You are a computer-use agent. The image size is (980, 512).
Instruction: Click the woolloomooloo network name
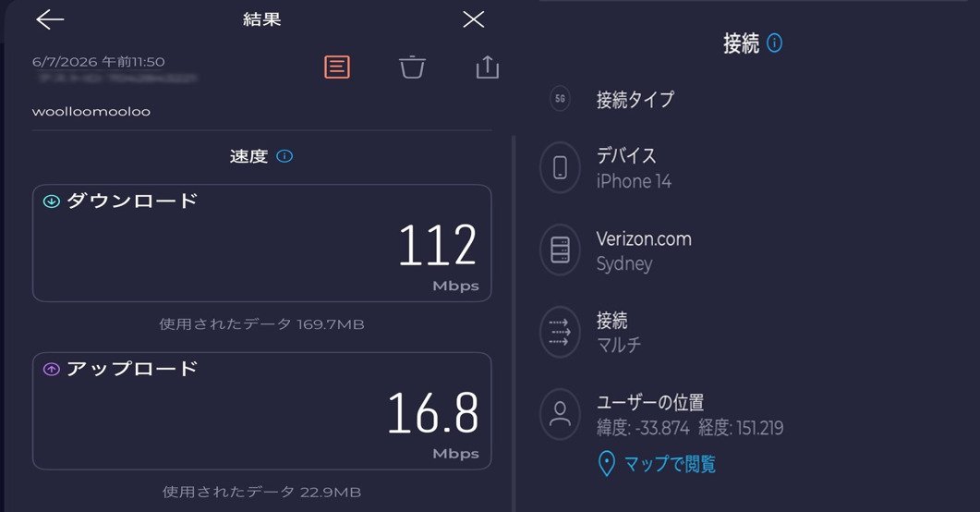(x=91, y=112)
